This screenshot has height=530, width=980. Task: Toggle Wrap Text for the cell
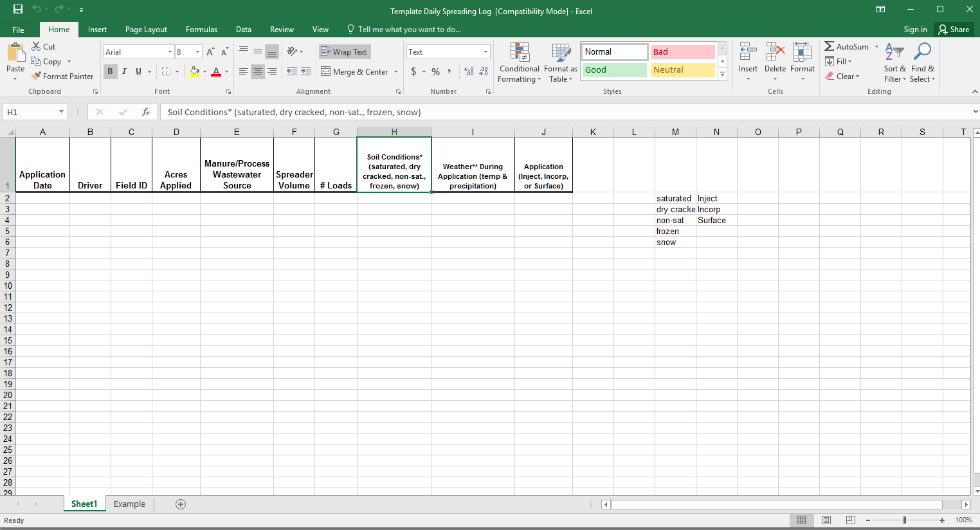tap(344, 52)
